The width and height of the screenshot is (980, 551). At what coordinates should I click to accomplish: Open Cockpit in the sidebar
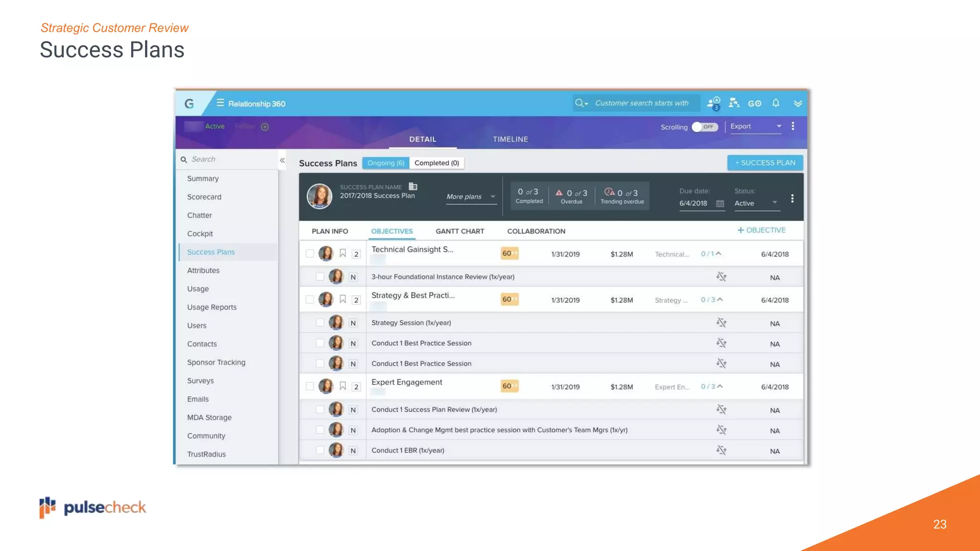pos(200,233)
